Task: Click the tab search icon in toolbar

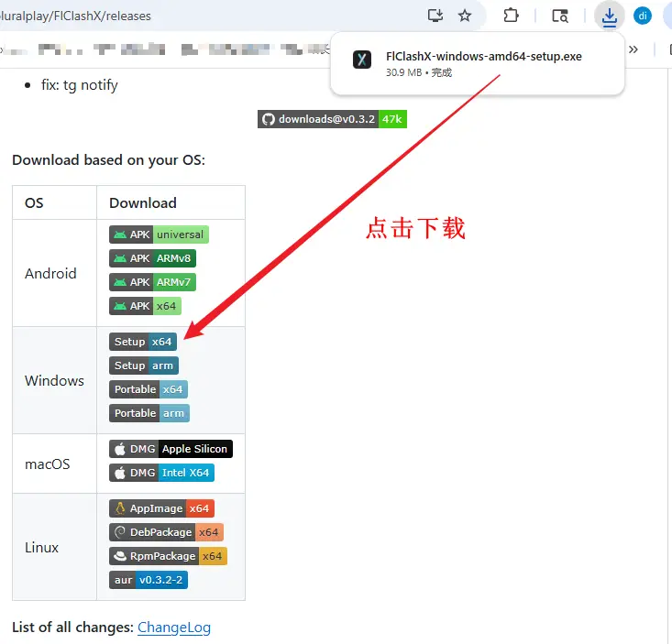Action: click(x=559, y=16)
